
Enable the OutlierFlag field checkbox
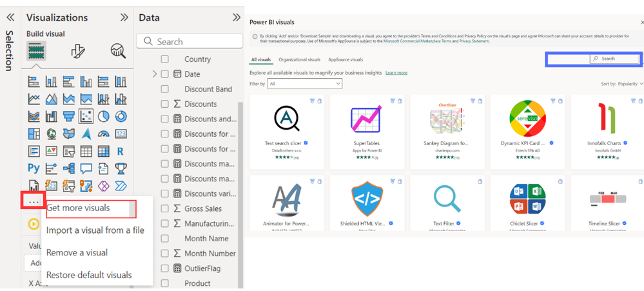coord(164,268)
